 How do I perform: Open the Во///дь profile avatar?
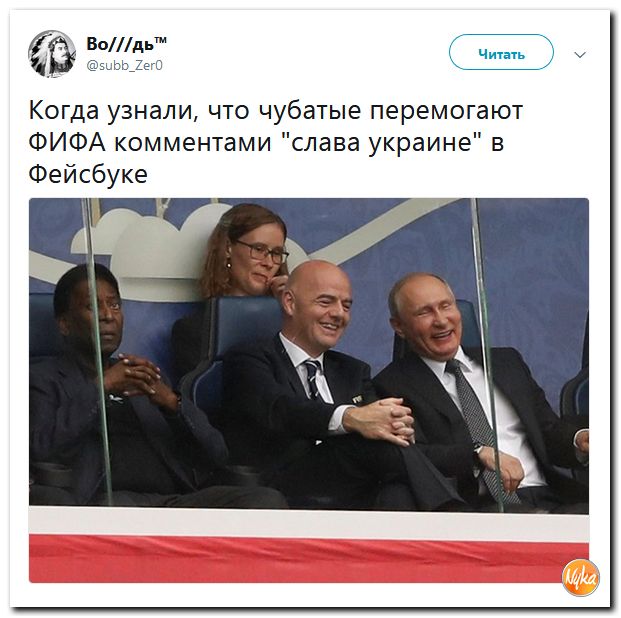coord(52,53)
